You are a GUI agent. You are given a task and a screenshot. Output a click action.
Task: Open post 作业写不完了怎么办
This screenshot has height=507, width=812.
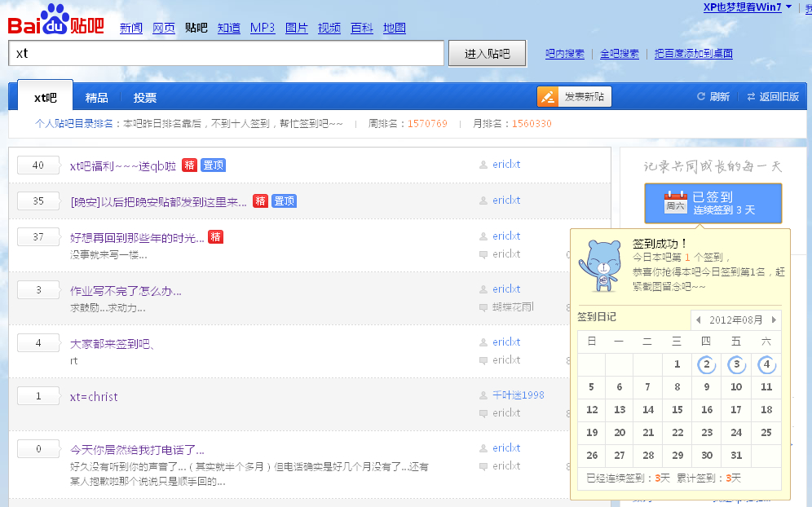pyautogui.click(x=126, y=291)
